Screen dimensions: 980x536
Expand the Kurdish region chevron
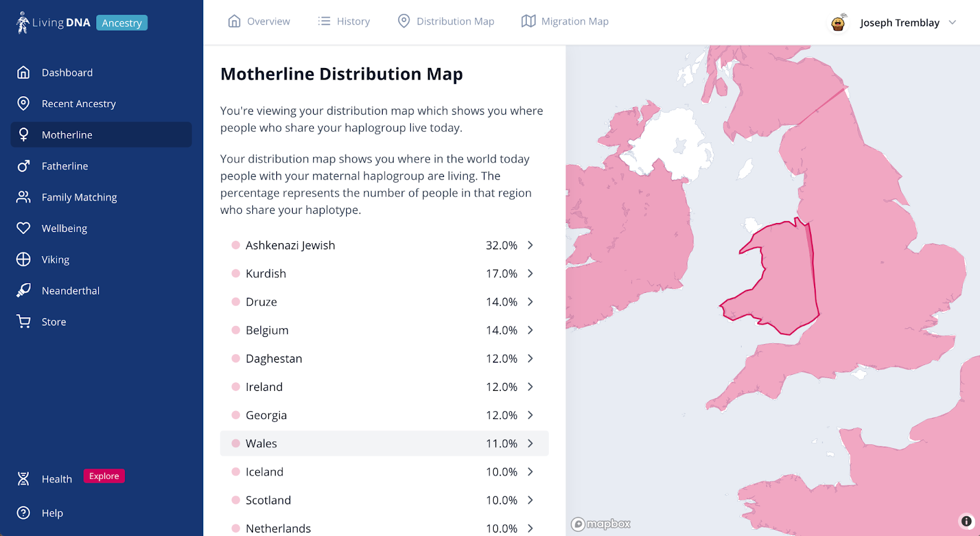(530, 273)
